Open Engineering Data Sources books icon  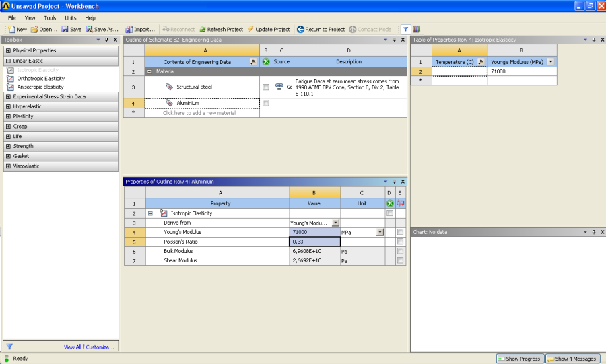[416, 30]
